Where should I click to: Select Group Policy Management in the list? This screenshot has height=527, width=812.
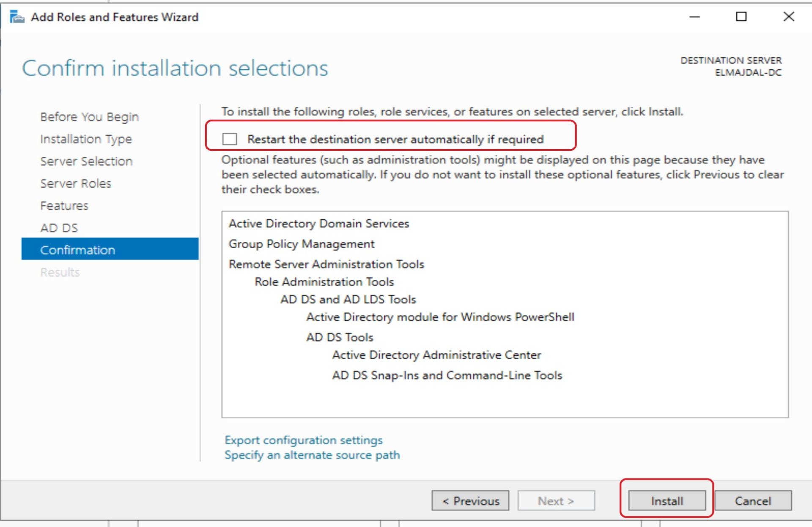[301, 244]
